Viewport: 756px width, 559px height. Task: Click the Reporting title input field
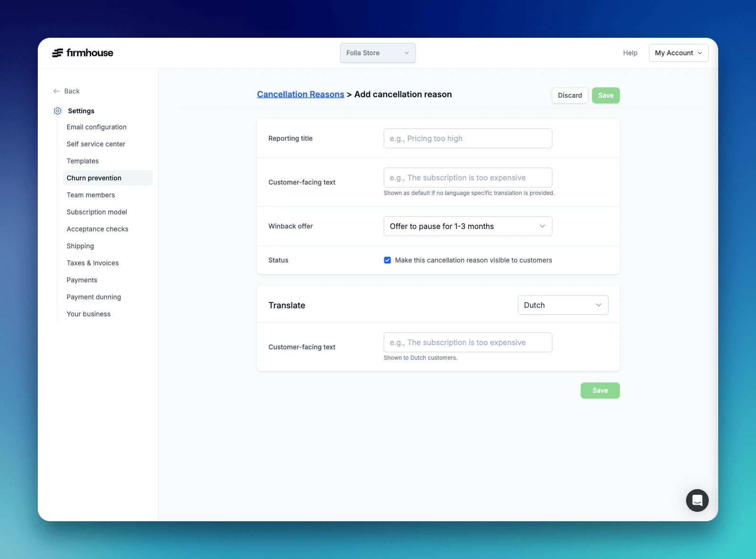click(467, 138)
